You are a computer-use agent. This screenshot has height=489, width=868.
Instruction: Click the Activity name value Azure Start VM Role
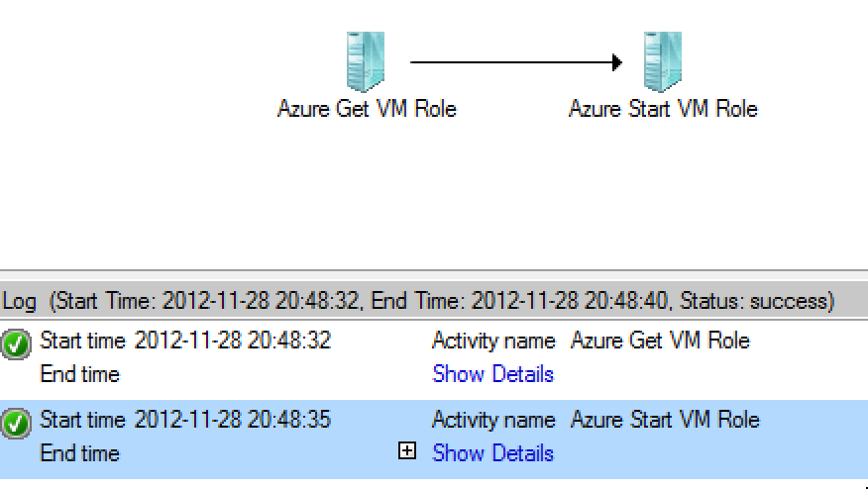click(x=665, y=420)
